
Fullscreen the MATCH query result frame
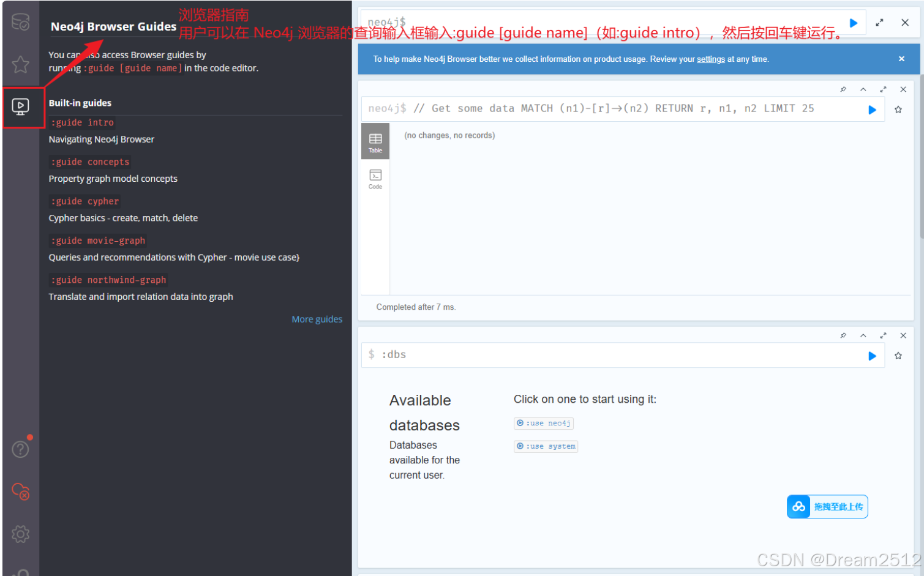(x=883, y=89)
